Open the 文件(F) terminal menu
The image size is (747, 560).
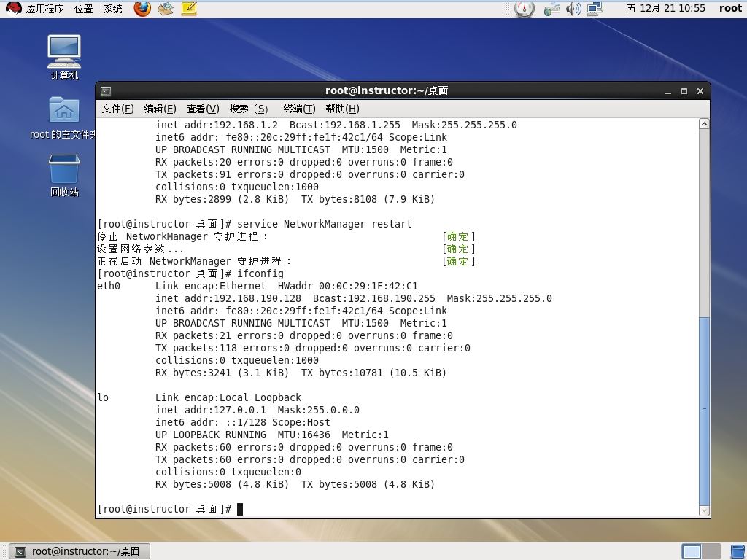point(117,109)
